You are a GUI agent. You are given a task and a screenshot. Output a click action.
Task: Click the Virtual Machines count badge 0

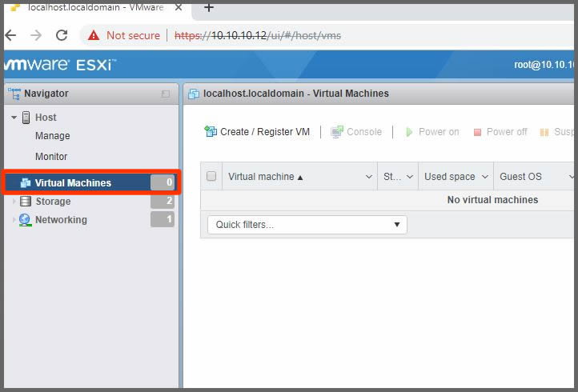click(163, 182)
